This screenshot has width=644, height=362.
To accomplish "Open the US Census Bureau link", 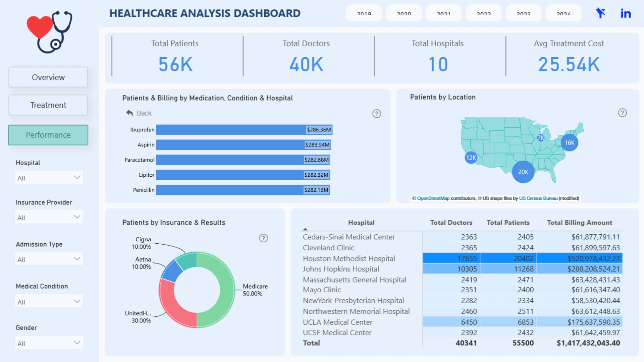I will [538, 198].
